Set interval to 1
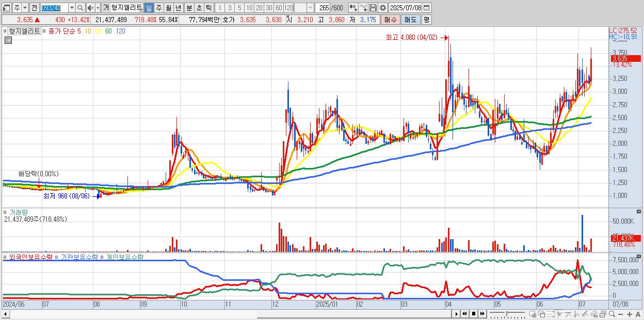644x320 pixels. [x=220, y=8]
